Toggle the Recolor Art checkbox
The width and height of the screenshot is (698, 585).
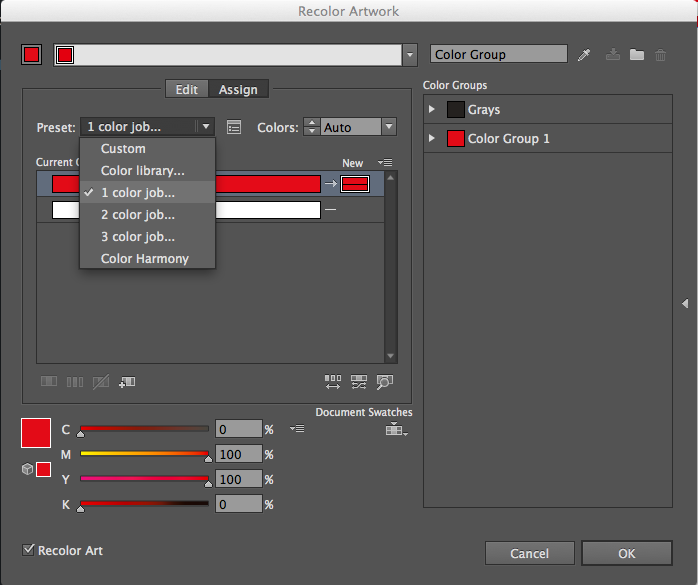pyautogui.click(x=28, y=550)
